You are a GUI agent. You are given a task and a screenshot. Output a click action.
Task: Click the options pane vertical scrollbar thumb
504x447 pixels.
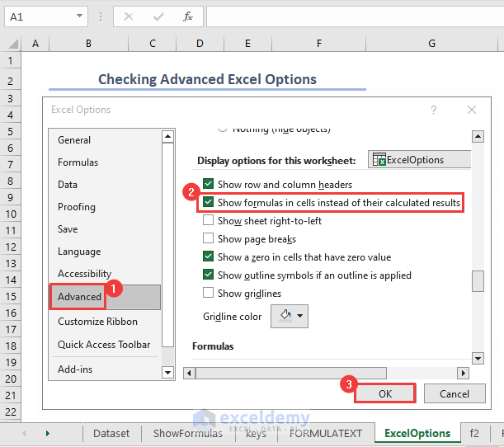478,281
